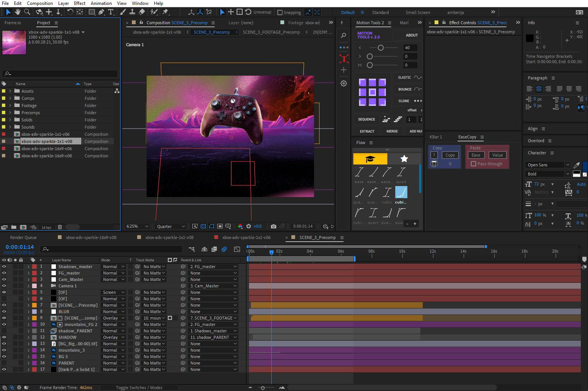The height and width of the screenshot is (391, 588).
Task: Click the SEQUENCE button in Motion Tools
Action: coord(367,119)
